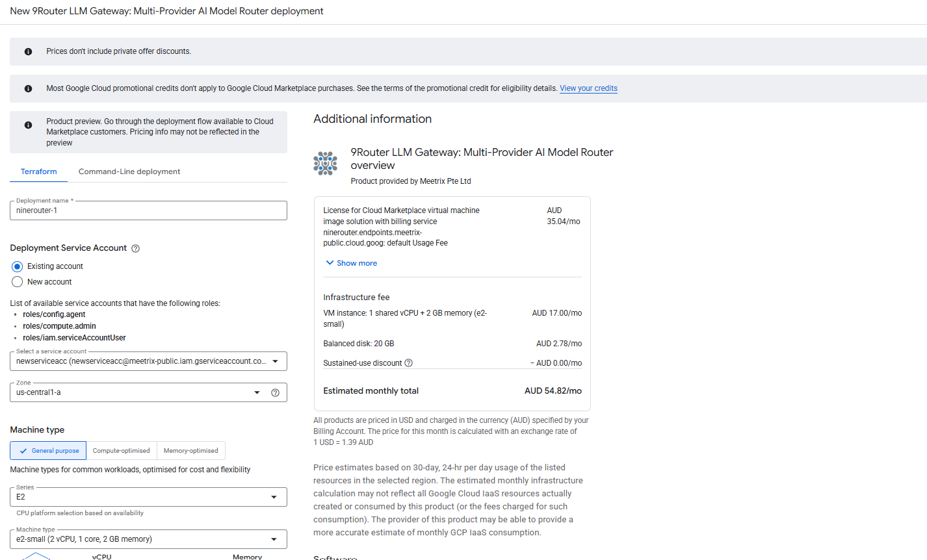The image size is (927, 560).
Task: Click Sustained-use discount help icon
Action: [x=408, y=363]
